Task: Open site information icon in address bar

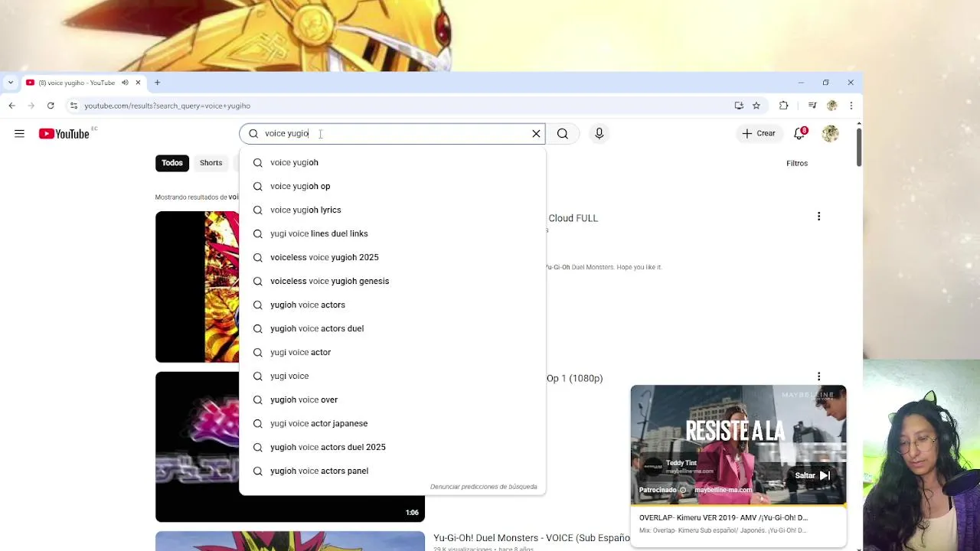Action: tap(73, 106)
